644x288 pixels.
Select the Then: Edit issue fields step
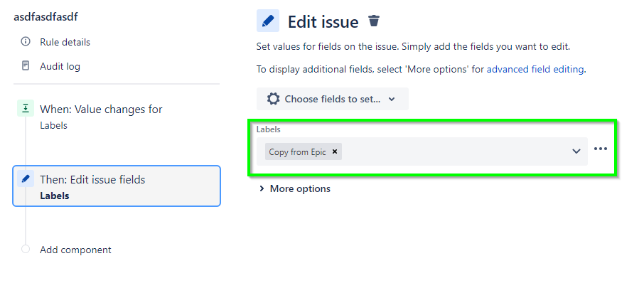(x=117, y=186)
